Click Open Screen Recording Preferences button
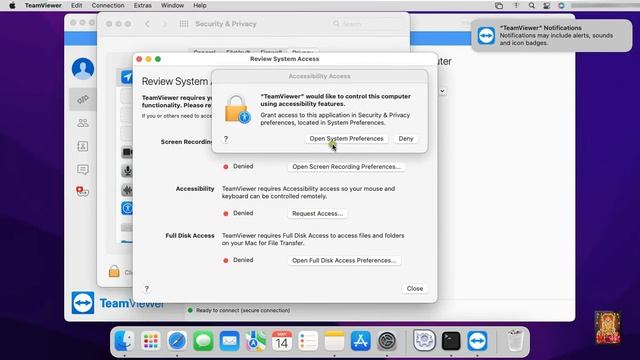This screenshot has height=360, width=640. (x=346, y=167)
